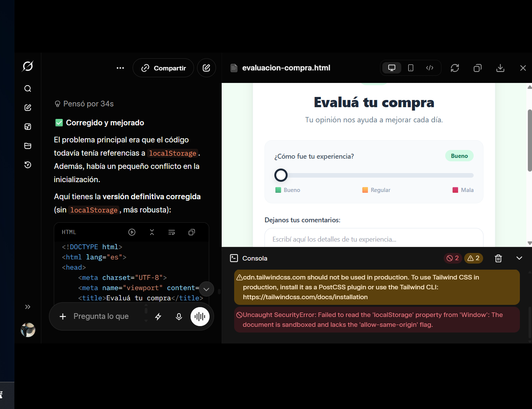
Task: Click the experience slider handle
Action: (x=281, y=175)
